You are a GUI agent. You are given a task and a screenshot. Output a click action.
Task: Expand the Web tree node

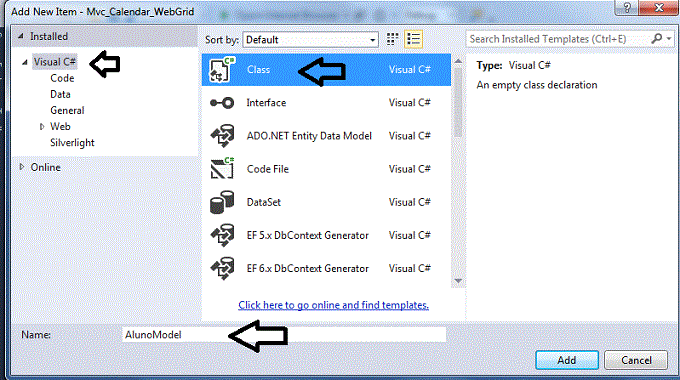42,127
